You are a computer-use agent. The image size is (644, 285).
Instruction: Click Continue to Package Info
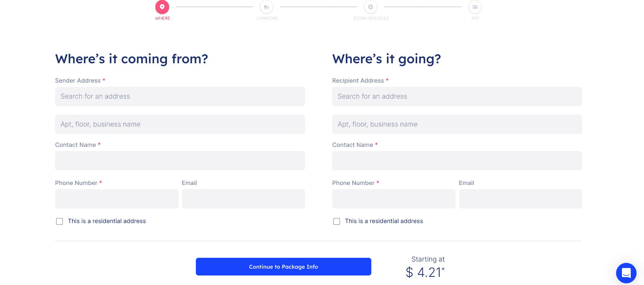283,267
